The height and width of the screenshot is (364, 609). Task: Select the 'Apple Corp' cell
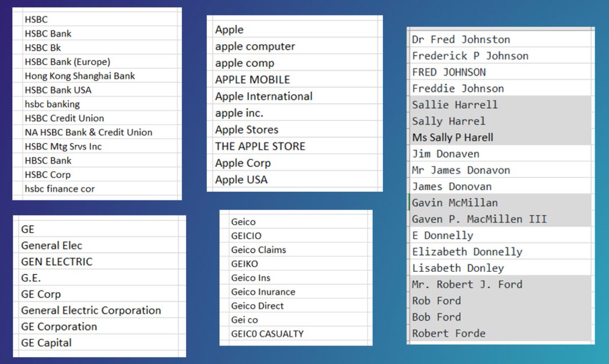(295, 163)
